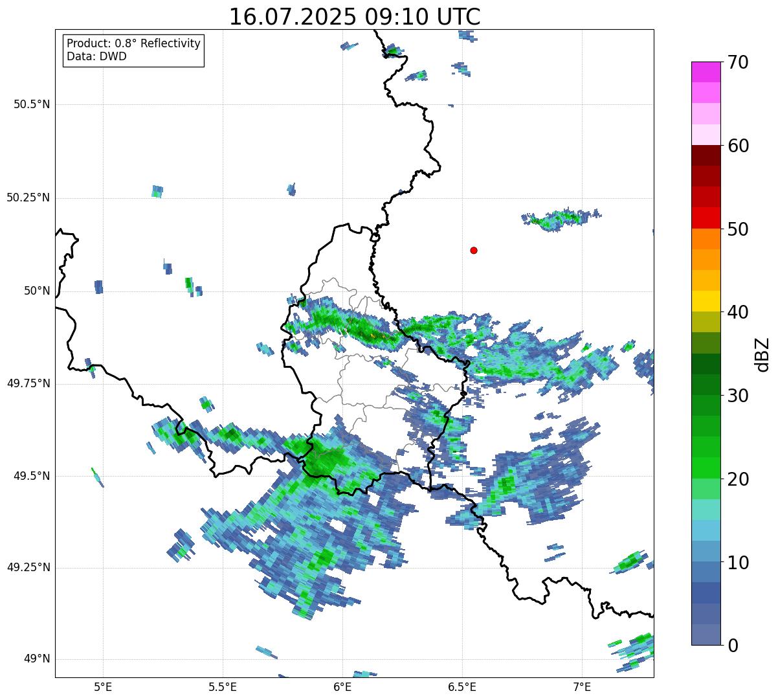Screen dimensions: 778x700
Task: Click the 5.5°E longitude label
Action: point(223,687)
